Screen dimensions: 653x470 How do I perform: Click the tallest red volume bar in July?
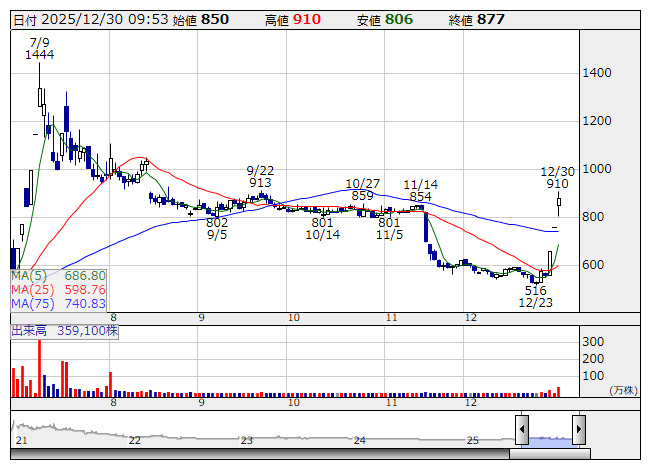[x=40, y=368]
